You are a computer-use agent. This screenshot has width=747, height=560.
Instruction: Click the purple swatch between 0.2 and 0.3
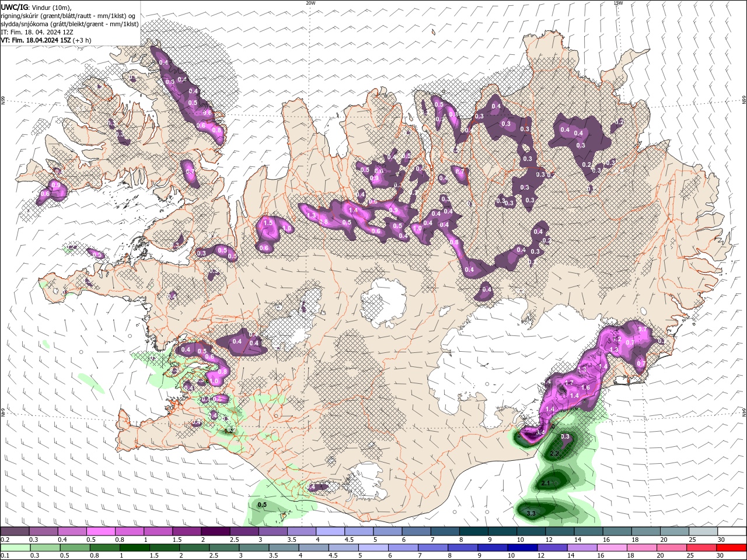click(15, 531)
